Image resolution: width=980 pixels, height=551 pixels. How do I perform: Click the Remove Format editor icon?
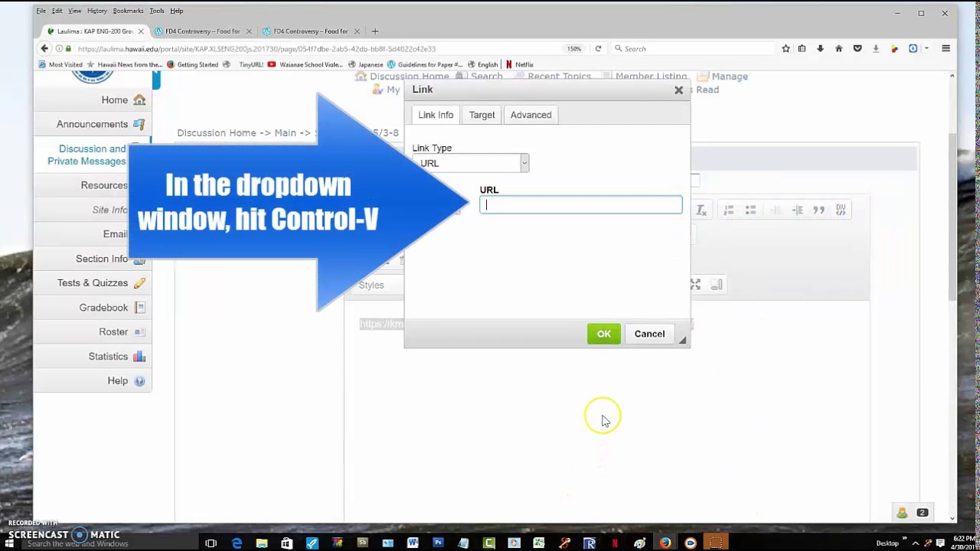tap(701, 210)
